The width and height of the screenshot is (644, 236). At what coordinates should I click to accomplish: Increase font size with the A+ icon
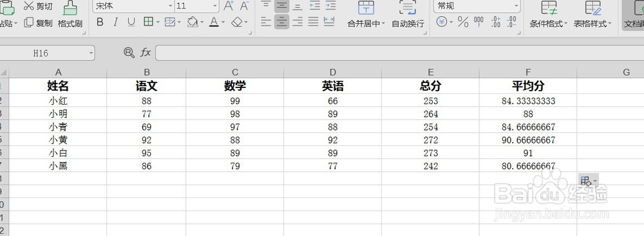(x=229, y=6)
